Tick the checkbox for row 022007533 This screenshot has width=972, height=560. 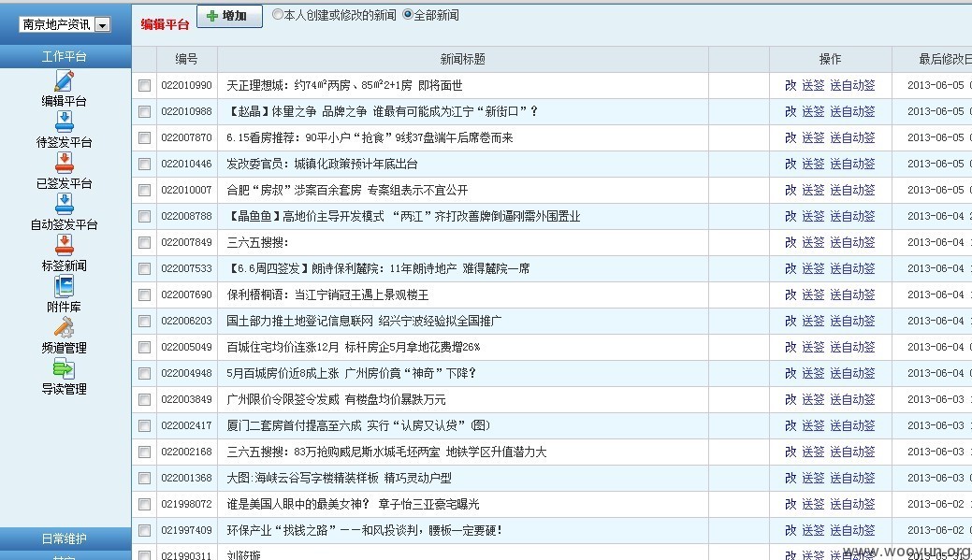(144, 268)
